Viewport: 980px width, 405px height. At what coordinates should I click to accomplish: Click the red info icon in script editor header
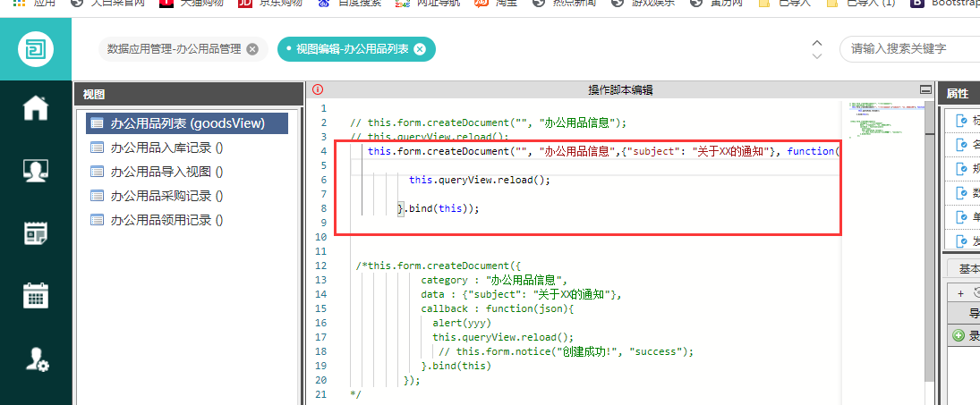[318, 90]
